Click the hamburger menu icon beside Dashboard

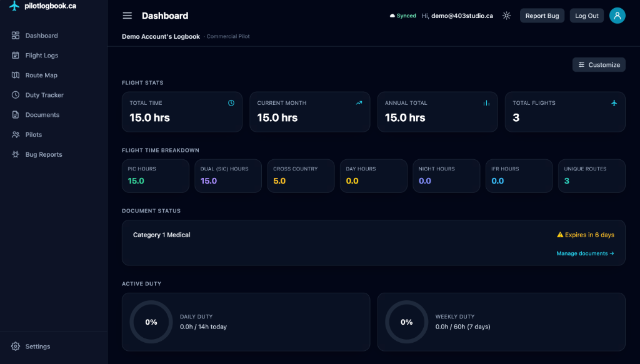(127, 16)
